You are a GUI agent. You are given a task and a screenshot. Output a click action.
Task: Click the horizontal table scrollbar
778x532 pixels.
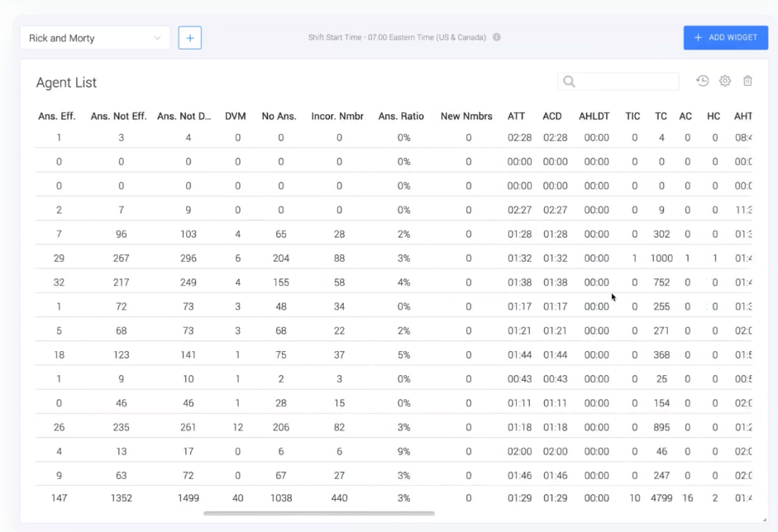click(318, 514)
